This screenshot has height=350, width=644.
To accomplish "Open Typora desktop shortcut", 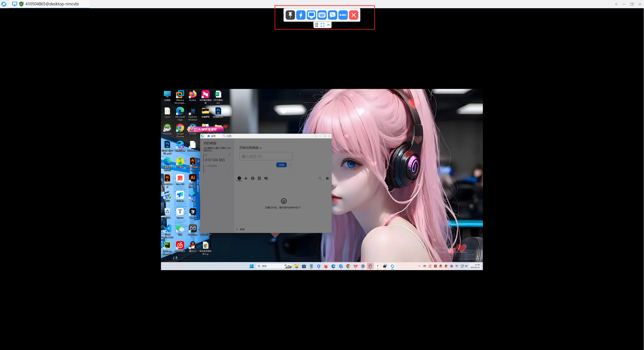I will (x=180, y=213).
